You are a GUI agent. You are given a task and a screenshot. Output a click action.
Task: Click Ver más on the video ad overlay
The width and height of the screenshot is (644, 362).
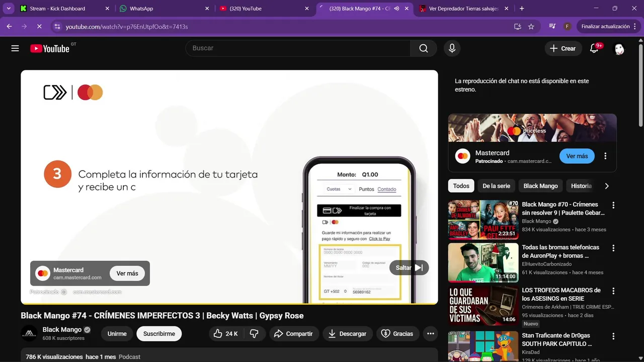coord(127,274)
